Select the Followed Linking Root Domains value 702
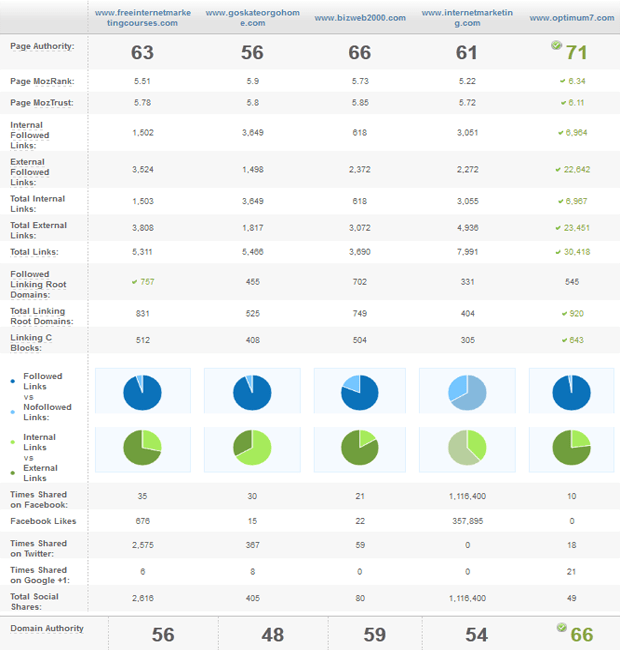The width and height of the screenshot is (620, 650). point(360,282)
